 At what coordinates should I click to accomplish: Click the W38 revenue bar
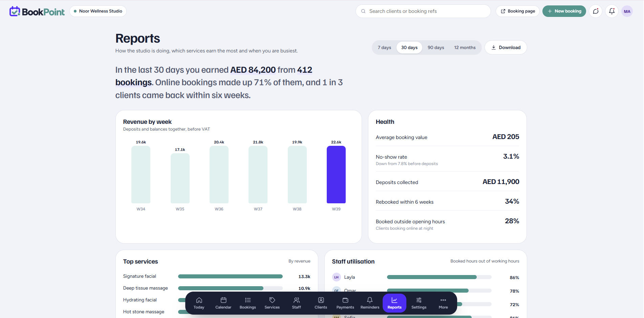click(297, 175)
